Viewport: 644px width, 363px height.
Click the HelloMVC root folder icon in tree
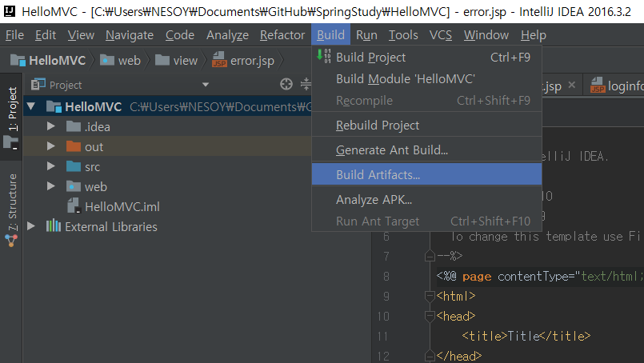click(x=54, y=106)
